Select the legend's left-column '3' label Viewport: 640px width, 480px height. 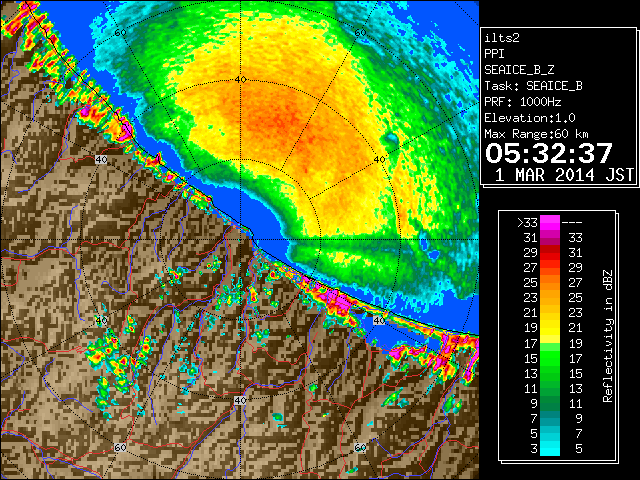[534, 449]
